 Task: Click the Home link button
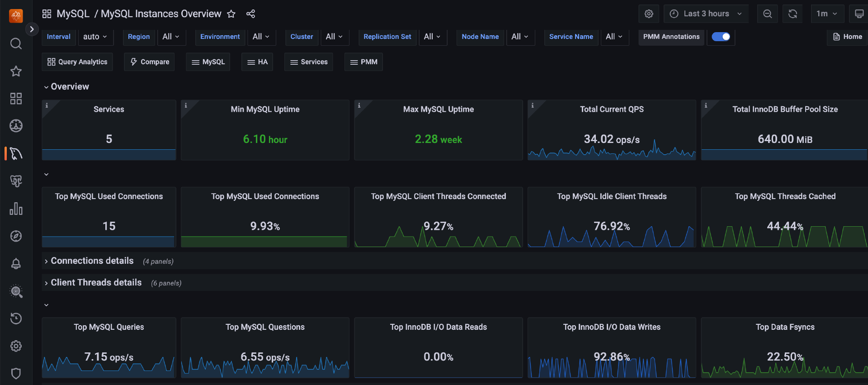tap(847, 37)
